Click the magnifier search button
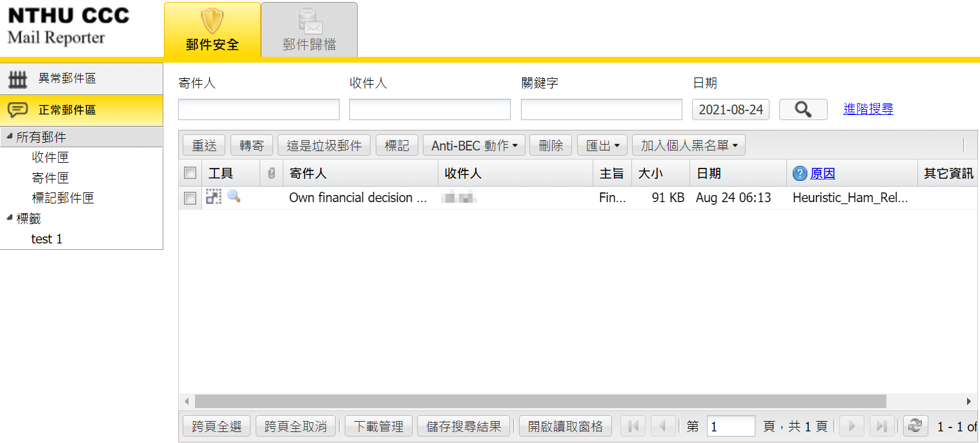Screen dimensions: 980x443 [802, 110]
